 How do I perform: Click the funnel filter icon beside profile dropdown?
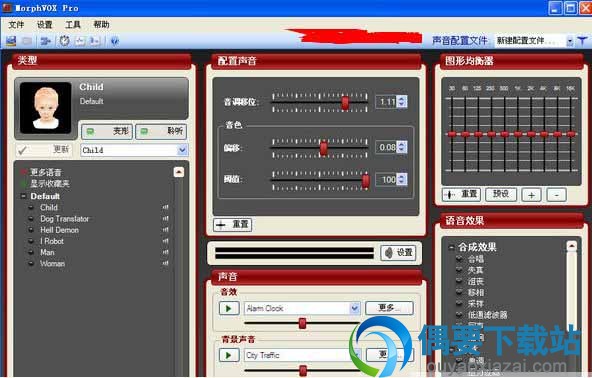[x=583, y=40]
